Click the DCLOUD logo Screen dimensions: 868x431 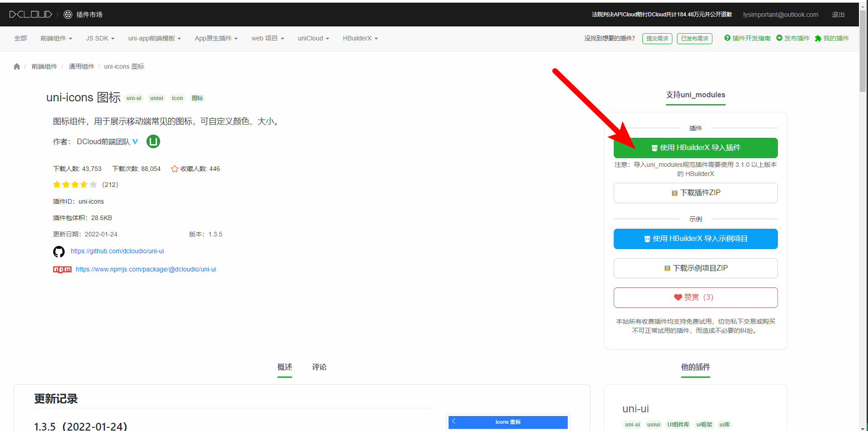31,15
